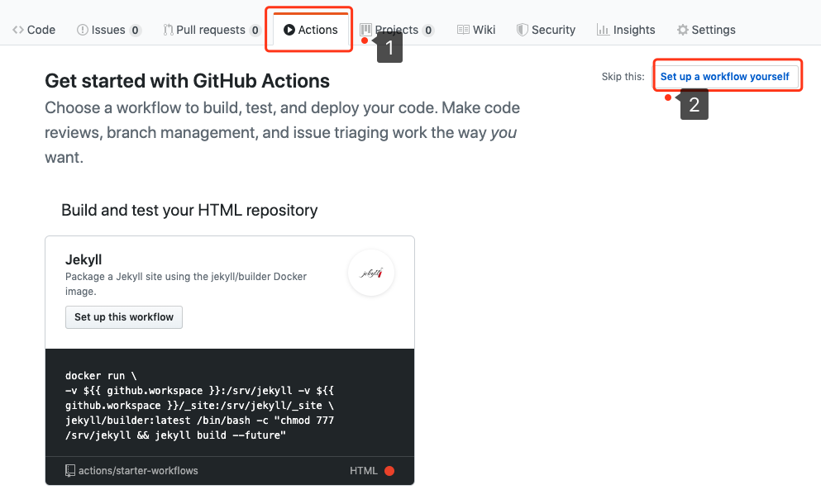Click the Jekyll logo thumbnail
Image resolution: width=821 pixels, height=504 pixels.
click(x=371, y=273)
